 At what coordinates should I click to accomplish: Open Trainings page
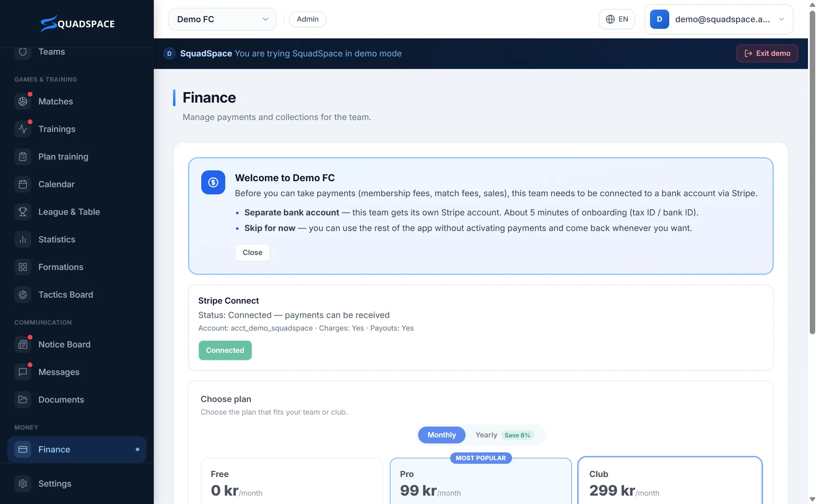coord(77,129)
